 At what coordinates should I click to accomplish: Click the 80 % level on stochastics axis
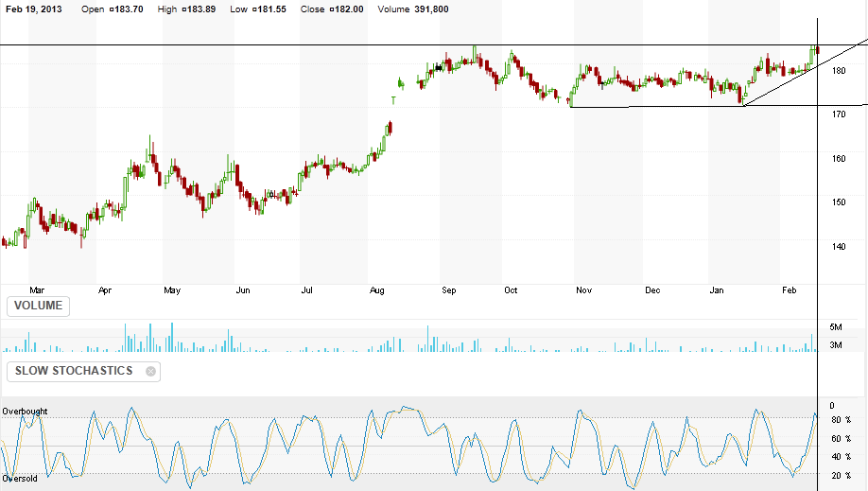pos(841,420)
